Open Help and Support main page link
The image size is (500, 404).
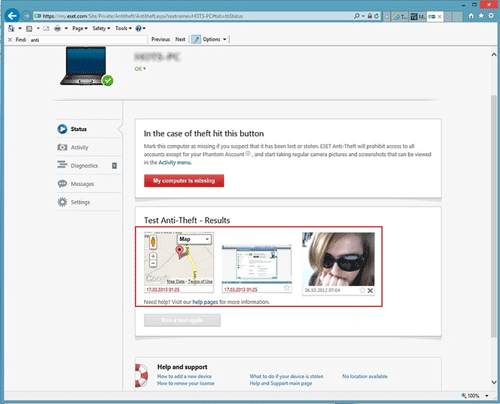click(x=281, y=383)
